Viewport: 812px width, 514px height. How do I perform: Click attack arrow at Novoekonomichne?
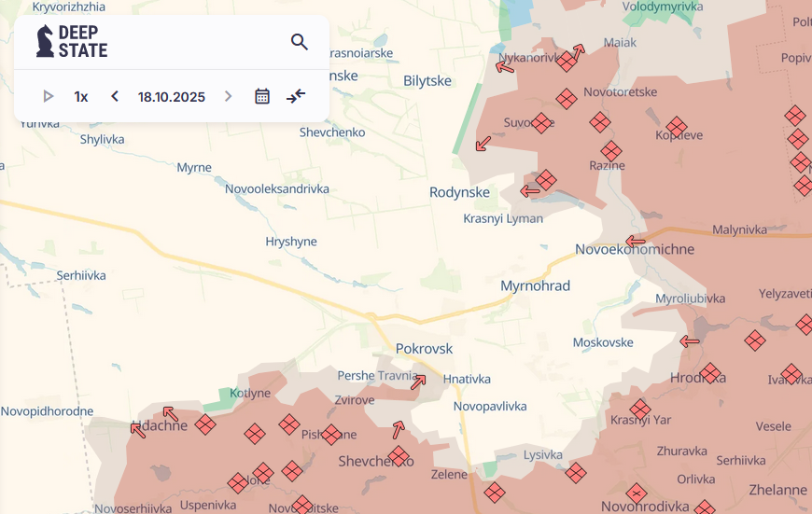pos(636,242)
